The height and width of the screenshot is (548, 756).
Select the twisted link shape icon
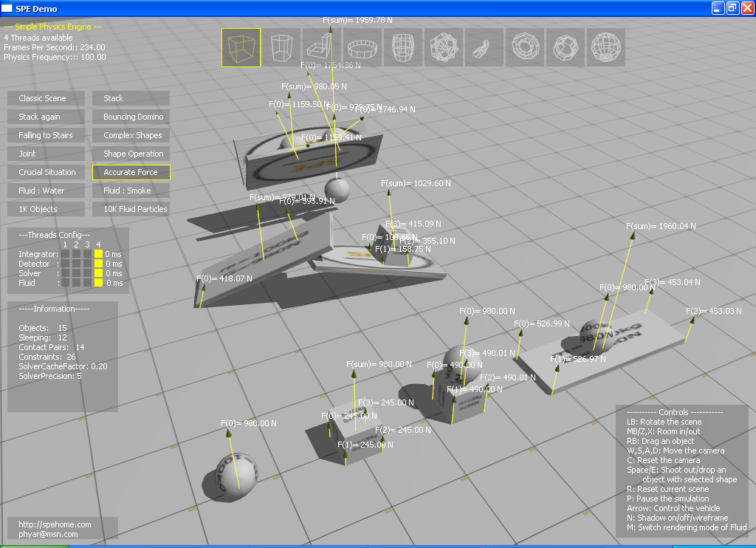[x=484, y=48]
